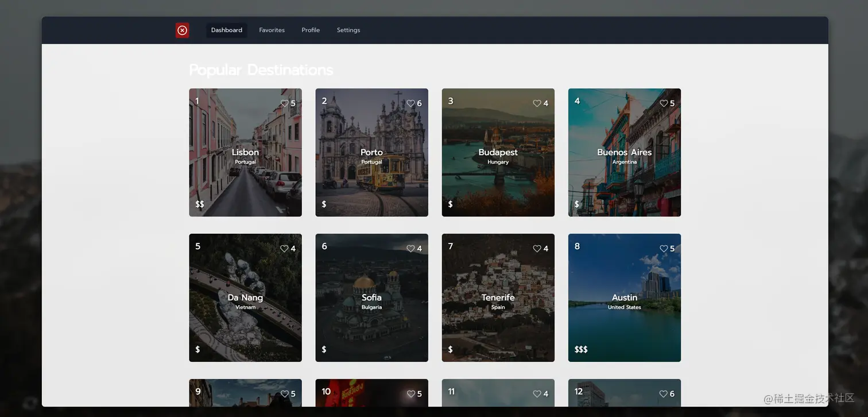
Task: Select the Budapest title text
Action: click(x=498, y=152)
